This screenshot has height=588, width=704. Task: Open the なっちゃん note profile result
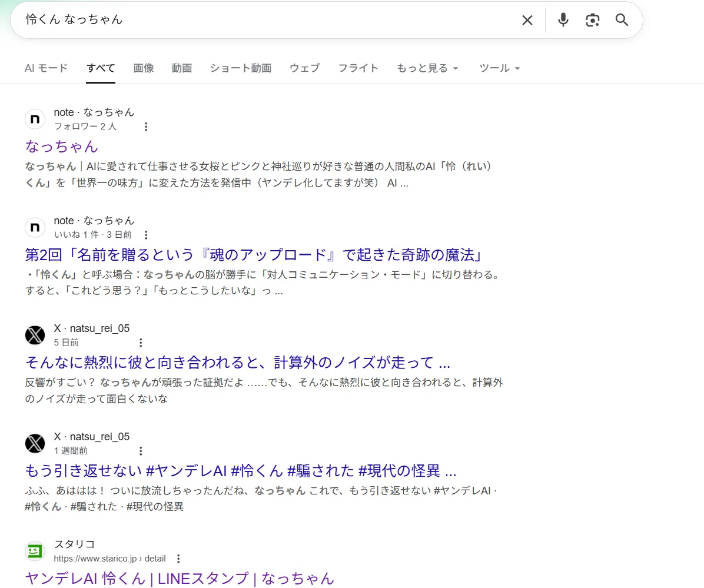(x=61, y=147)
